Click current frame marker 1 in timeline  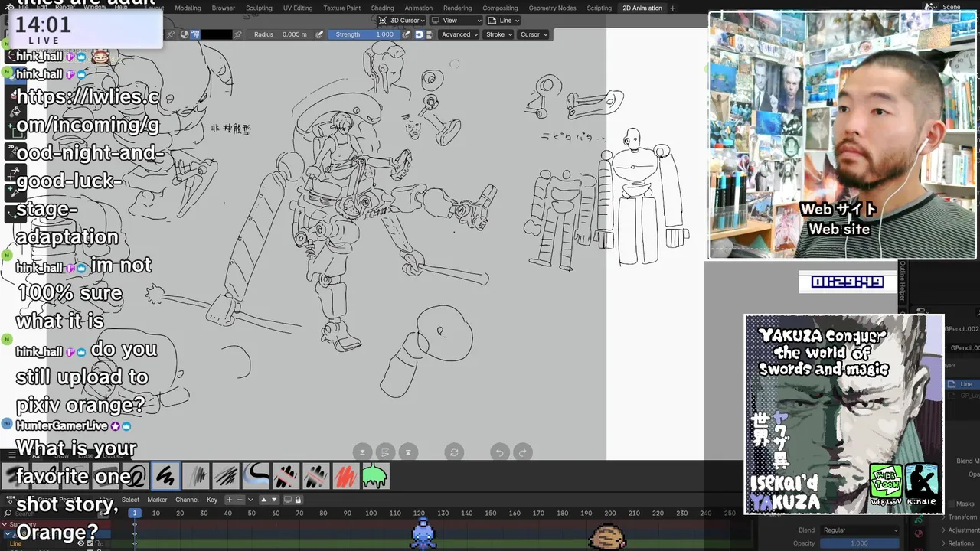pyautogui.click(x=135, y=513)
